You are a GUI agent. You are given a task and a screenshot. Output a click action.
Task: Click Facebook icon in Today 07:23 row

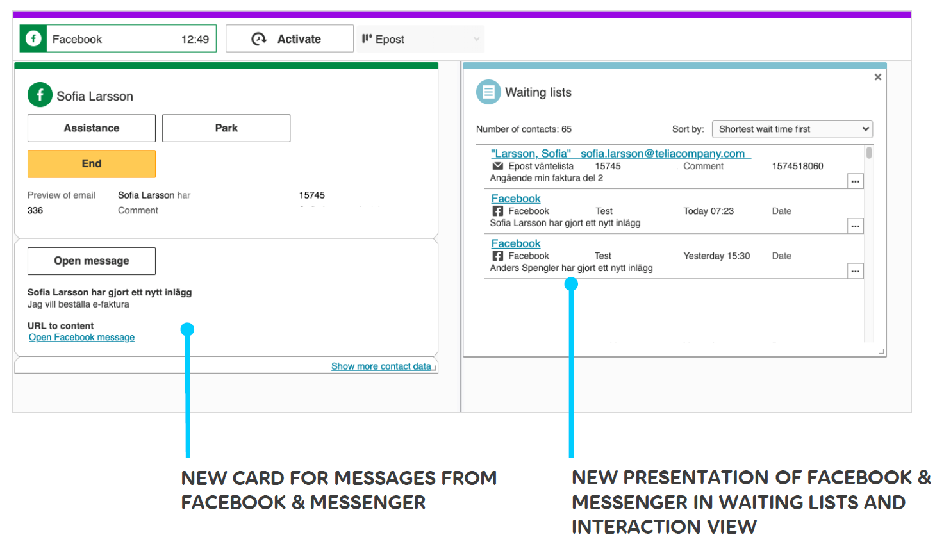coord(498,211)
